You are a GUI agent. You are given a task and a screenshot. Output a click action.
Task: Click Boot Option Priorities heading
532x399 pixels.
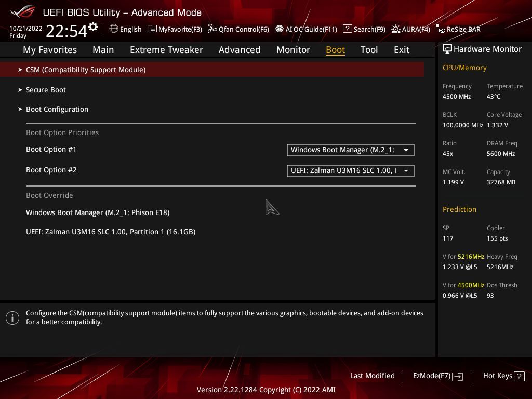62,132
